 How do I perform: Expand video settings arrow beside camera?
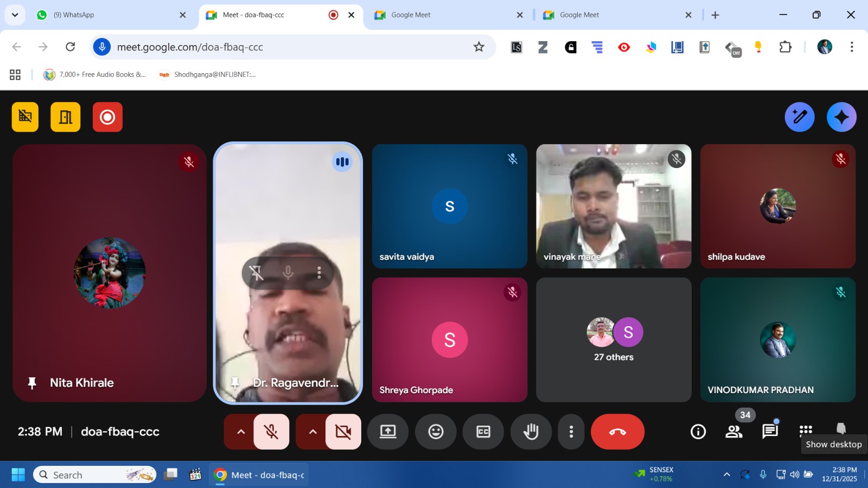pyautogui.click(x=312, y=432)
